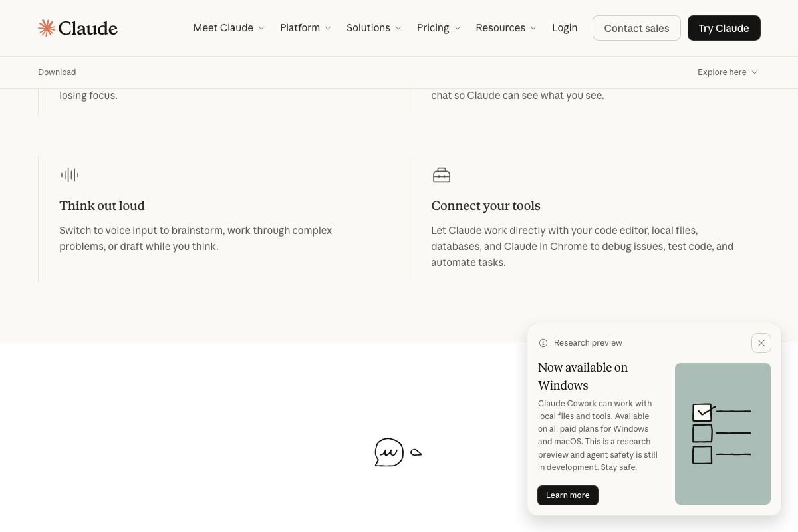Viewport: 798px width, 532px height.
Task: Select the Think out loud heading
Action: pyautogui.click(x=102, y=206)
